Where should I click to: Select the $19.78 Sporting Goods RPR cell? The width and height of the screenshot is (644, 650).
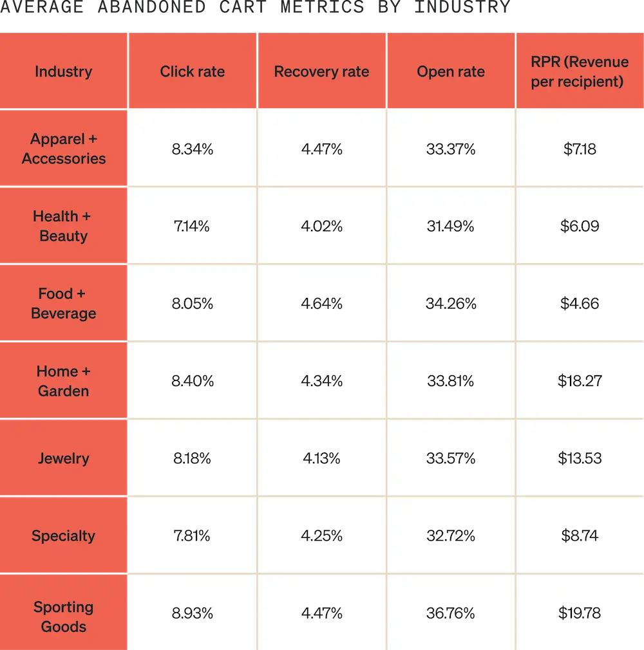pyautogui.click(x=580, y=613)
